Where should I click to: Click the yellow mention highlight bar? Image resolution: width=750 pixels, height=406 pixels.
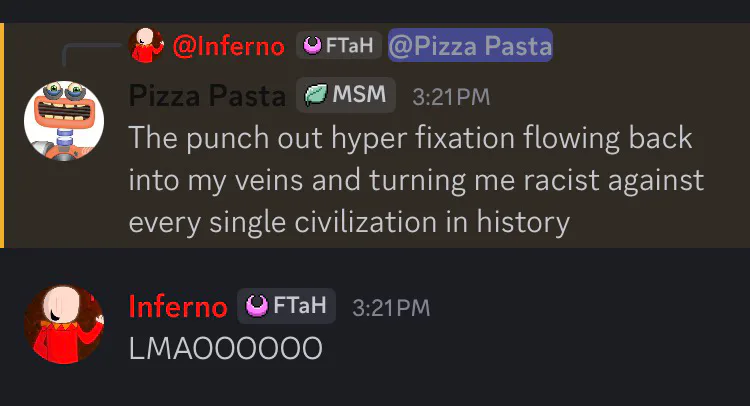coord(2,136)
